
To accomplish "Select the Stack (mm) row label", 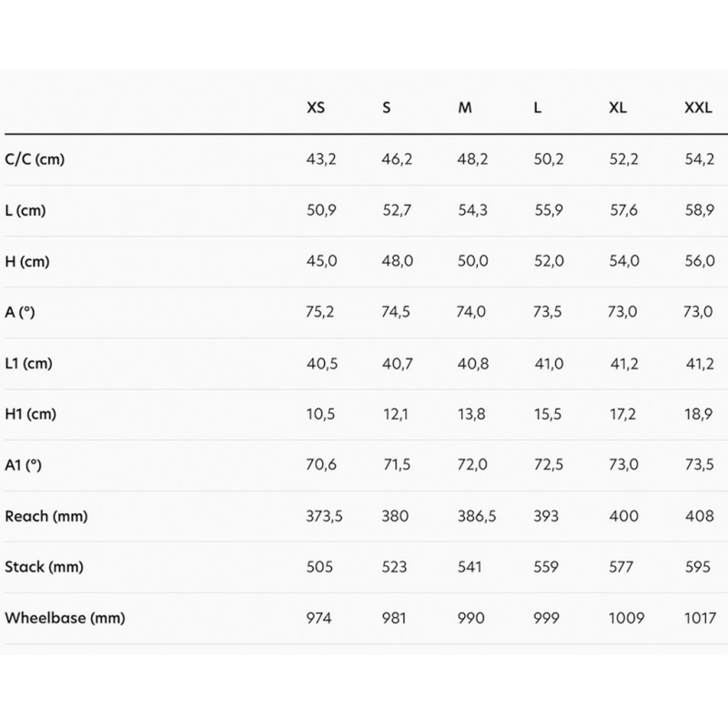I will coord(44,567).
